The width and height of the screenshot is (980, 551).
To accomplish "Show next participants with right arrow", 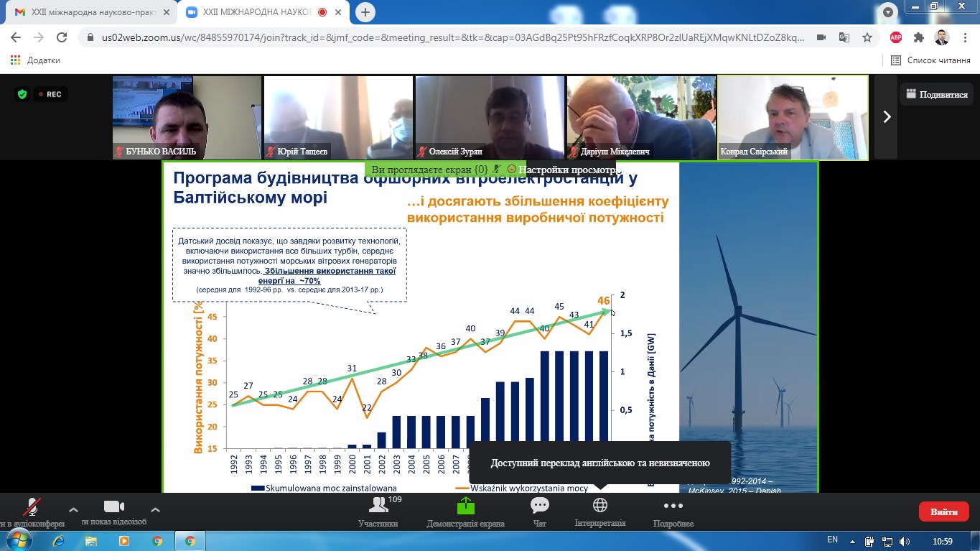I will pos(886,117).
